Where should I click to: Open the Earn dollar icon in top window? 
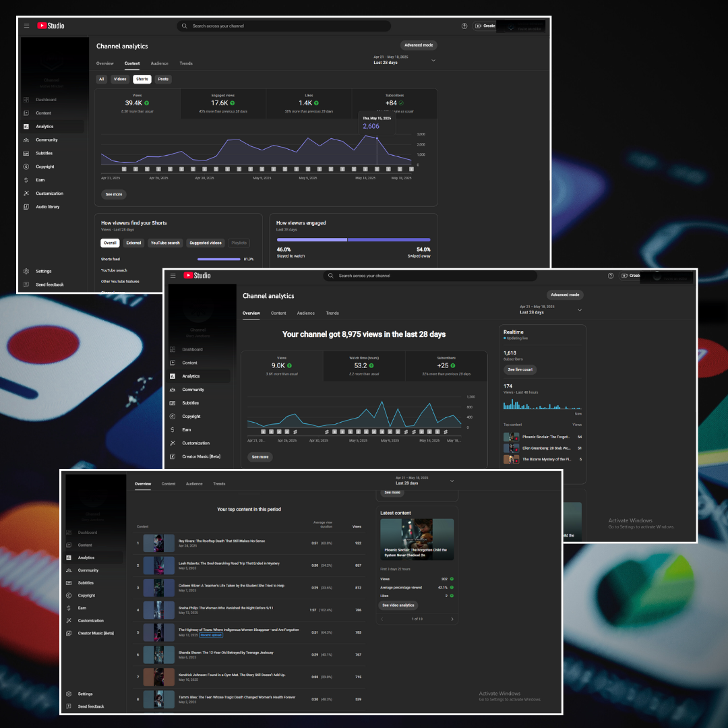click(26, 180)
